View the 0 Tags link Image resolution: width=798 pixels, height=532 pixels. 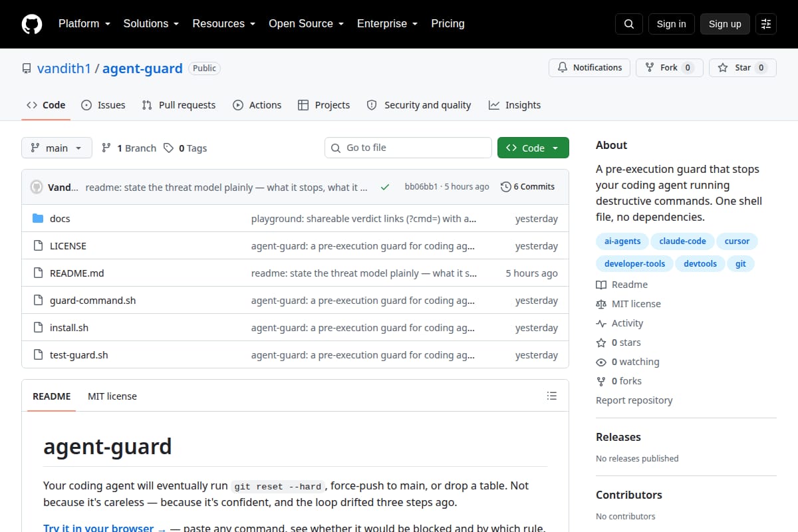186,148
